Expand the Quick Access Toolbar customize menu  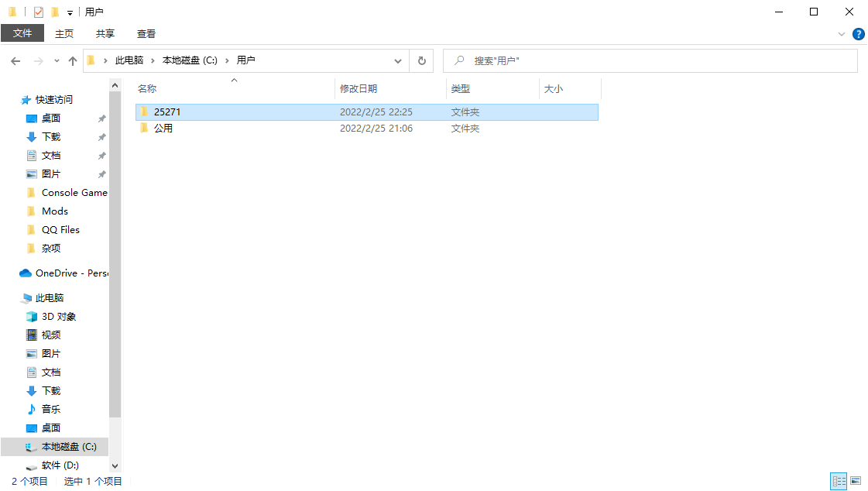69,11
